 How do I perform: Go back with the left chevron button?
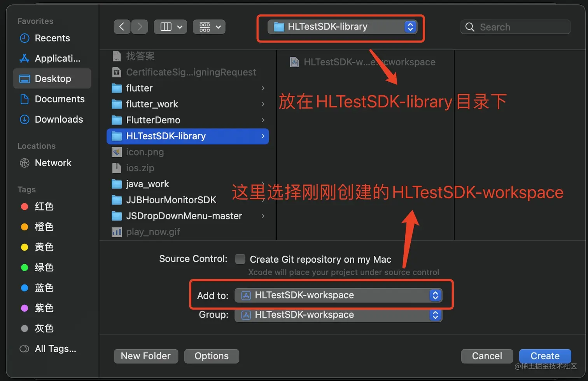122,27
